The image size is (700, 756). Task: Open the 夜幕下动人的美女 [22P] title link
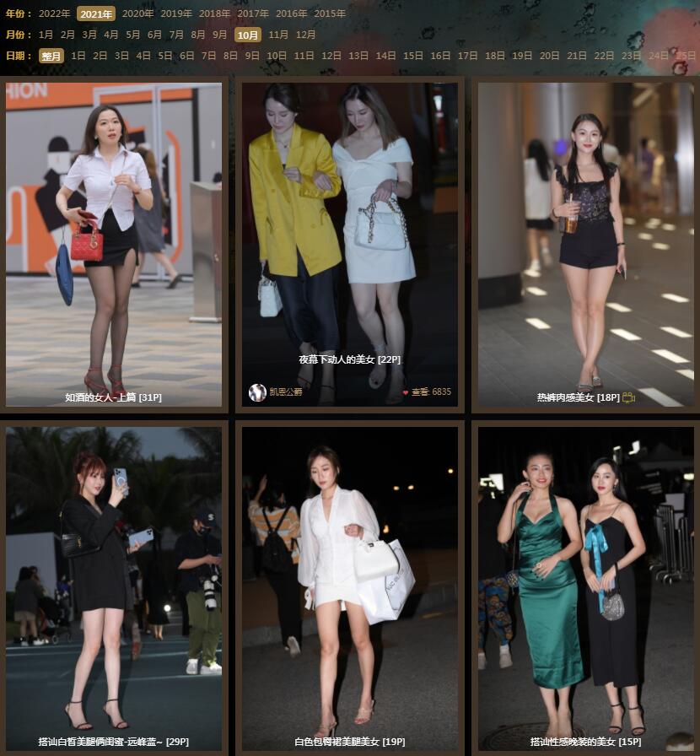[349, 359]
